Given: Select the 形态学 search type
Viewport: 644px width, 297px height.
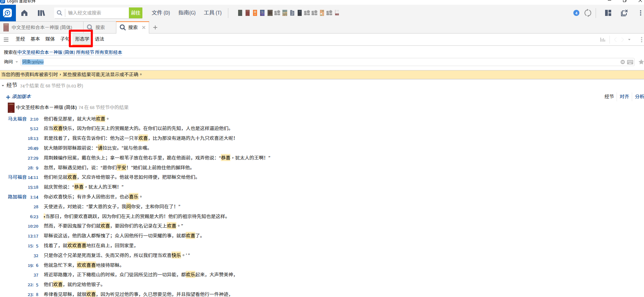Looking at the screenshot, I should click(82, 39).
